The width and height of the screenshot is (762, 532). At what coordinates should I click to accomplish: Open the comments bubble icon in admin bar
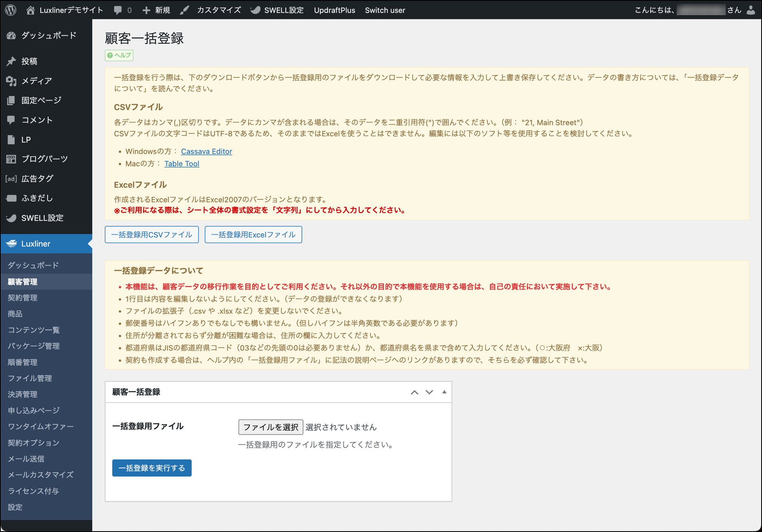[118, 10]
